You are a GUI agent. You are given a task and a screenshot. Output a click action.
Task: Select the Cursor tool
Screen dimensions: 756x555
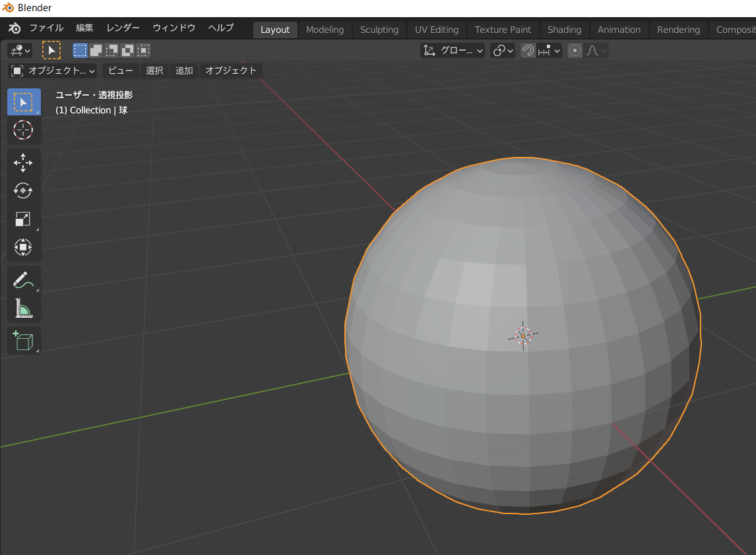pos(23,130)
